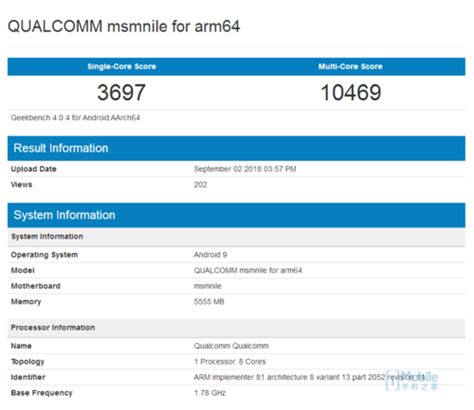Screen dimensions: 474x410
Task: Click the Geekbench 4.0.4 for Android version text
Action: (x=75, y=118)
